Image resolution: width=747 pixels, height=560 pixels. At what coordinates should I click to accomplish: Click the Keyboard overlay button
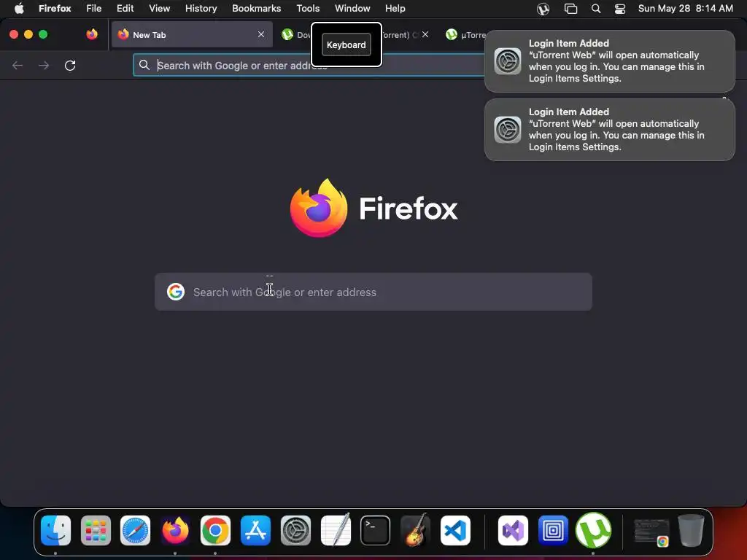coord(347,44)
